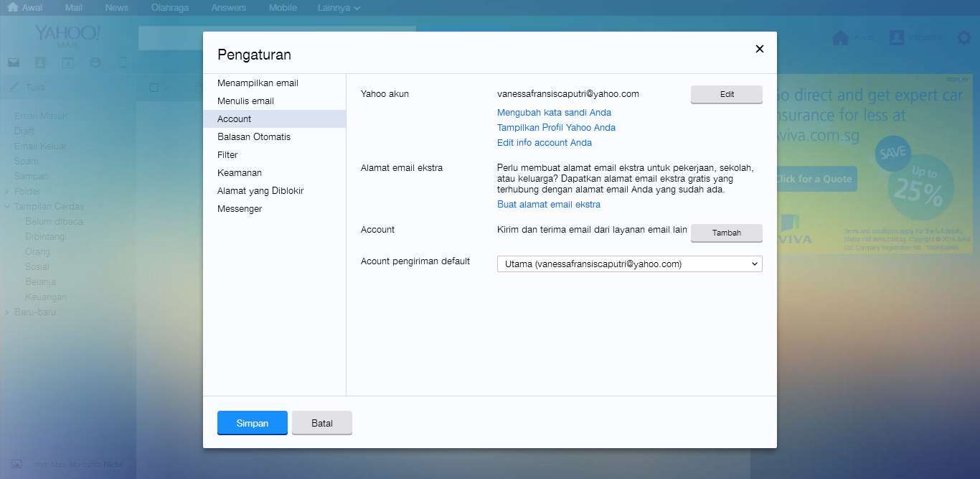This screenshot has height=479, width=980.
Task: Collapse the Tampilan Cerdas section
Action: [7, 206]
